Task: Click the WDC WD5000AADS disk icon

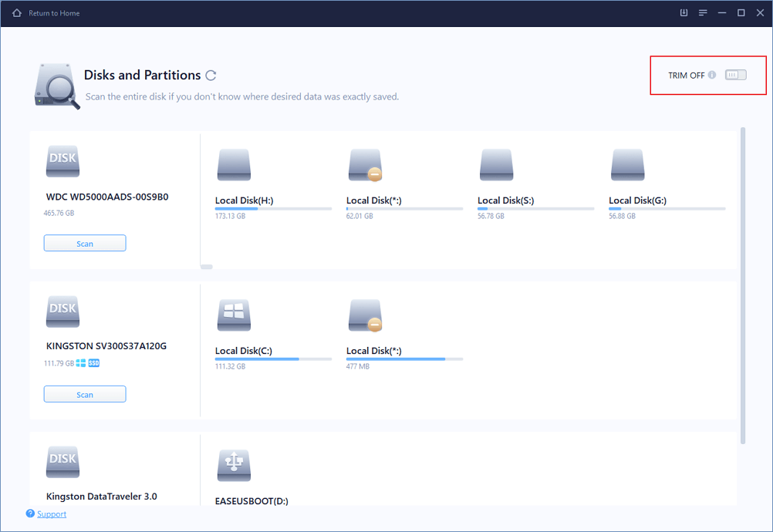Action: [x=62, y=161]
